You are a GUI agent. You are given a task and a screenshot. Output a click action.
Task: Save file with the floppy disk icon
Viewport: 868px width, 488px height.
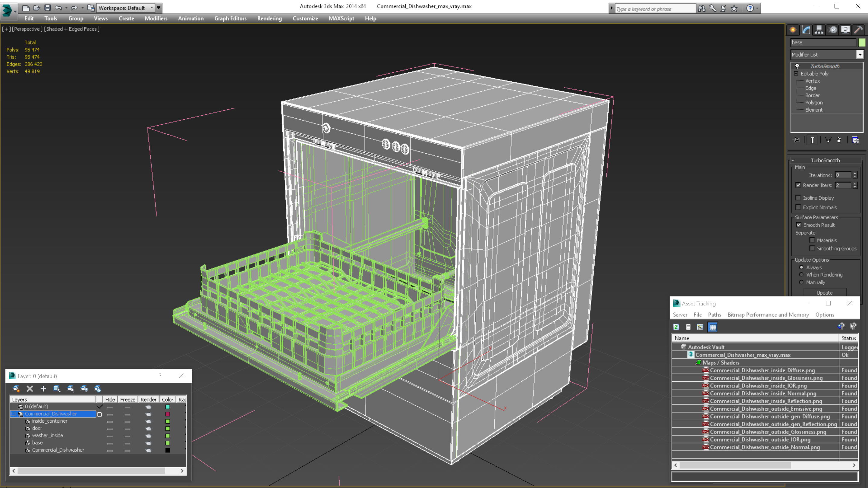tap(48, 8)
